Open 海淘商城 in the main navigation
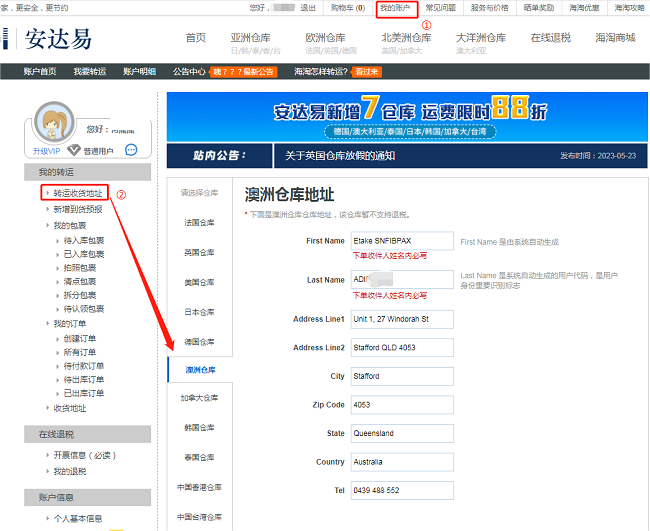Viewport: 650px width, 531px height. (x=615, y=38)
